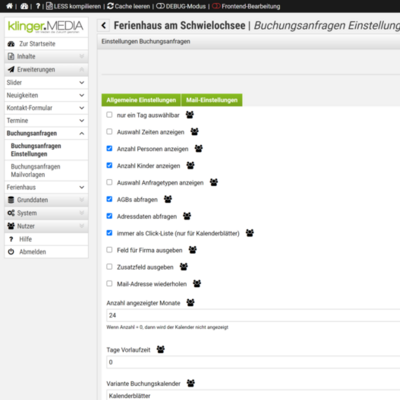The height and width of the screenshot is (400, 400).
Task: Click Cache leeren in top bar
Action: (x=129, y=6)
